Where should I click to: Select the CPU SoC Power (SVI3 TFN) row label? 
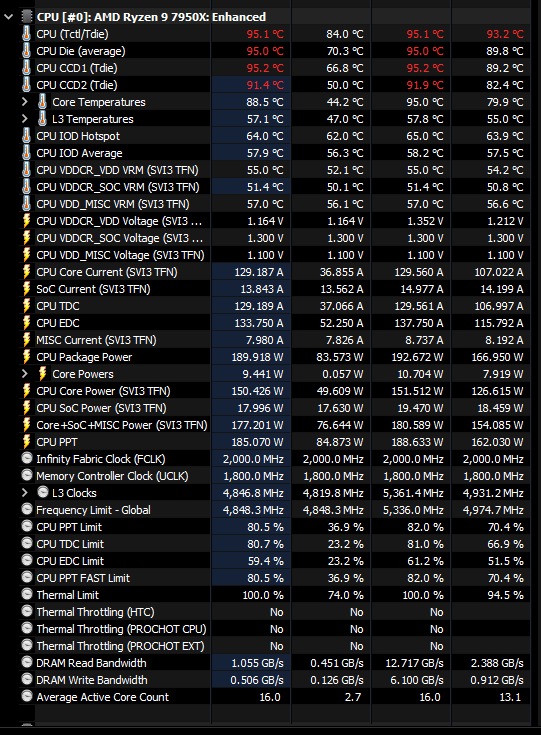tap(101, 408)
